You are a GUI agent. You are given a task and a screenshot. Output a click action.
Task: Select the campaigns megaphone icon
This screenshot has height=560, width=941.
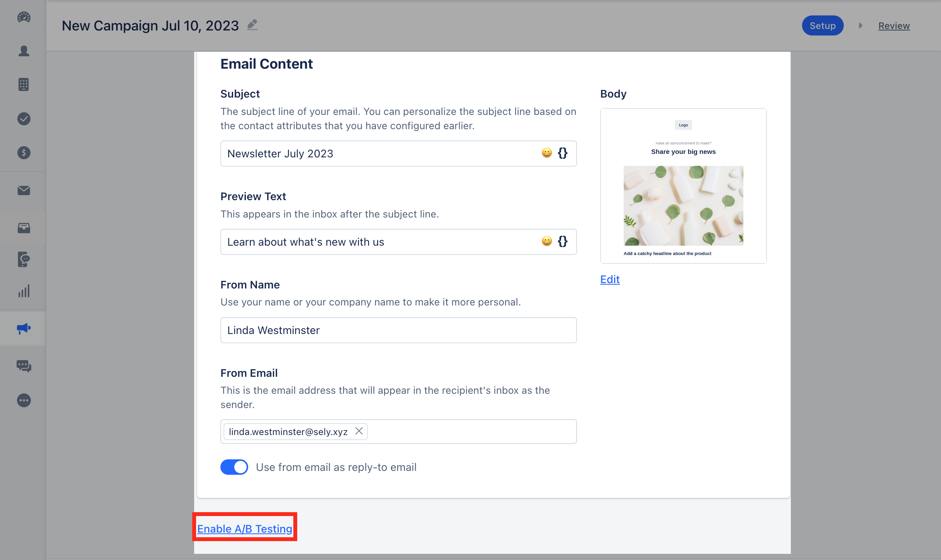tap(23, 328)
